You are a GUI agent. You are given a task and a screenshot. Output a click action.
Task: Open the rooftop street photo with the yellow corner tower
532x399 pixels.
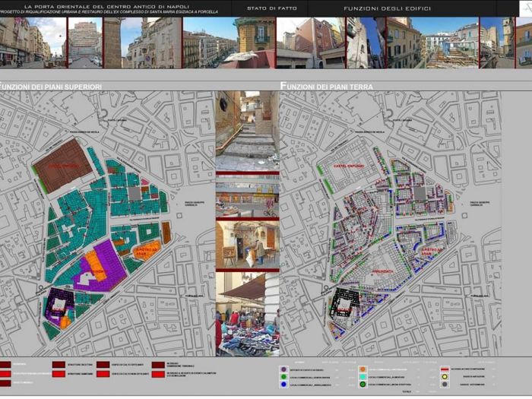[229, 43]
